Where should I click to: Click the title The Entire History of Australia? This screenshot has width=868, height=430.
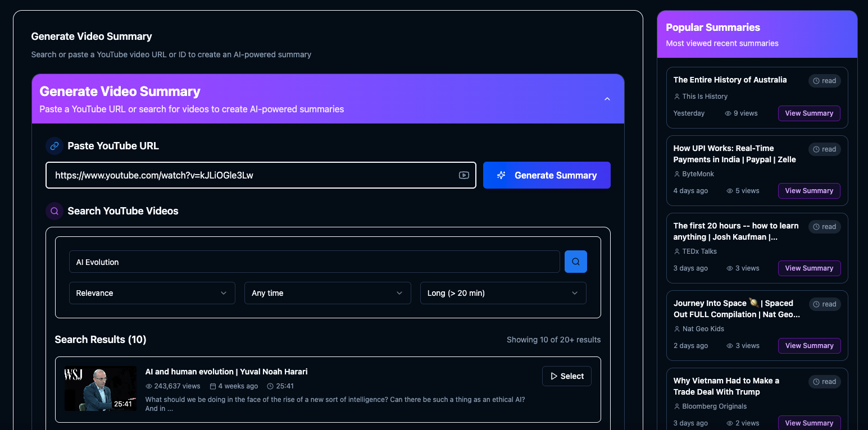(730, 80)
